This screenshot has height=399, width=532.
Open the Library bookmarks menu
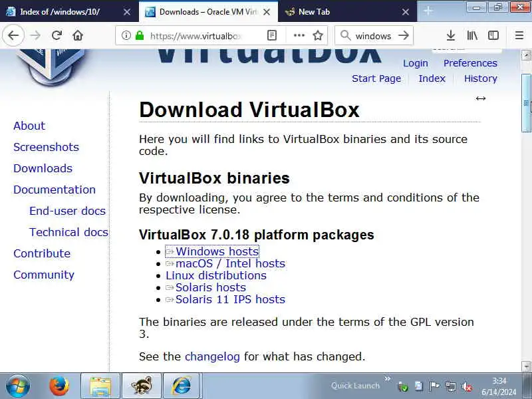(472, 35)
